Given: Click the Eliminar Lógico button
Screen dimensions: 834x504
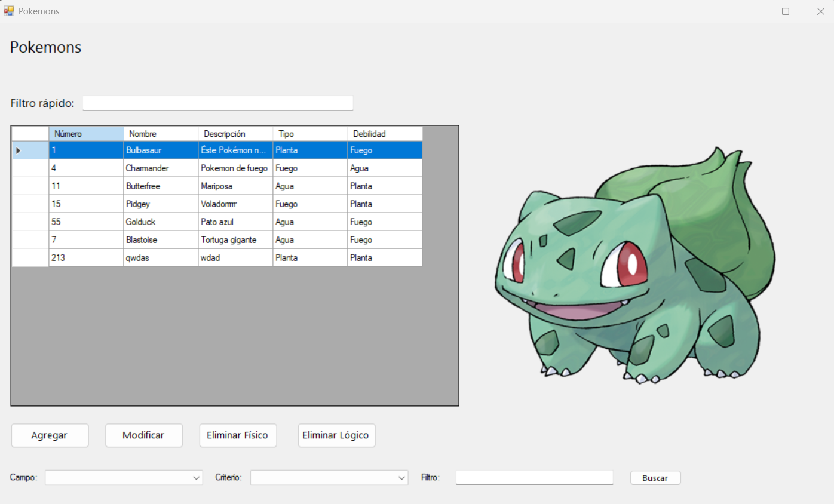Looking at the screenshot, I should (336, 435).
